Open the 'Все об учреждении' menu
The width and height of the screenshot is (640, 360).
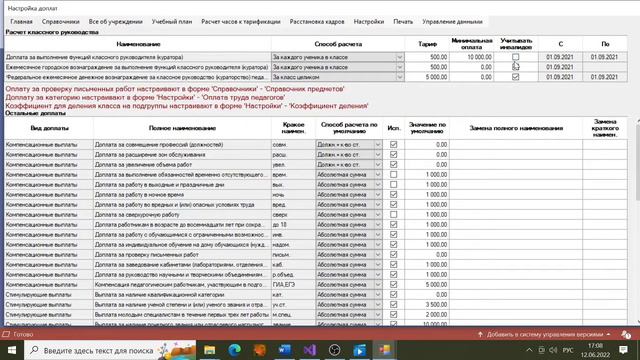coord(116,22)
